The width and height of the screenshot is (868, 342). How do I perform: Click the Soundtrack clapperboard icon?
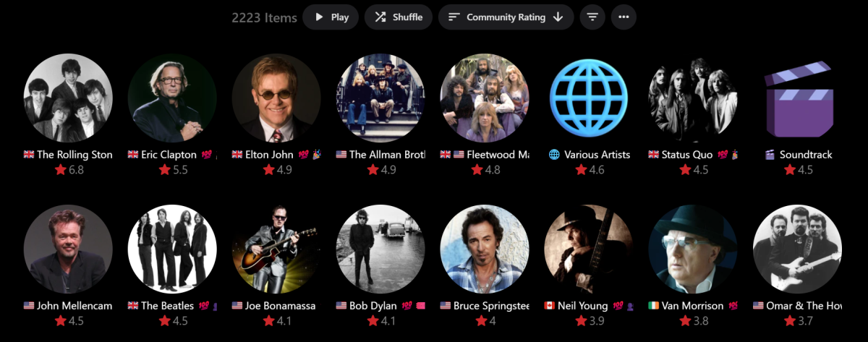pyautogui.click(x=797, y=98)
